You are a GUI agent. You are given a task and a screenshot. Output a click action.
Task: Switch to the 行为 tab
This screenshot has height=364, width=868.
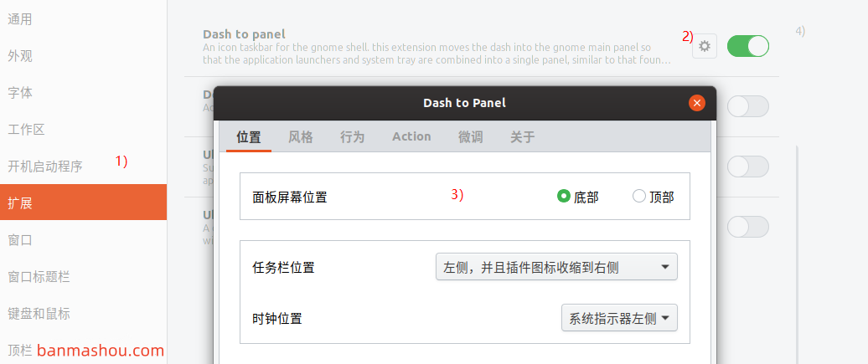352,136
